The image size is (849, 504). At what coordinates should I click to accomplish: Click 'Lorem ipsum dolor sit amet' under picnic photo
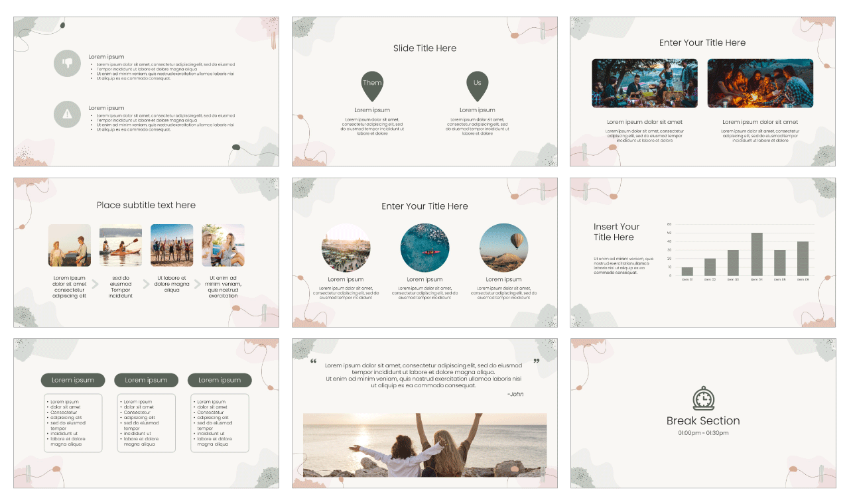645,122
